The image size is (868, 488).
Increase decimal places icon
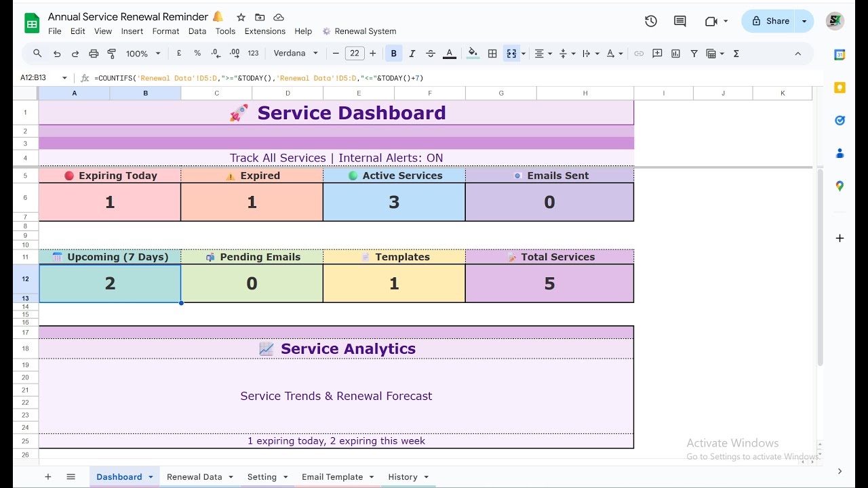click(235, 54)
